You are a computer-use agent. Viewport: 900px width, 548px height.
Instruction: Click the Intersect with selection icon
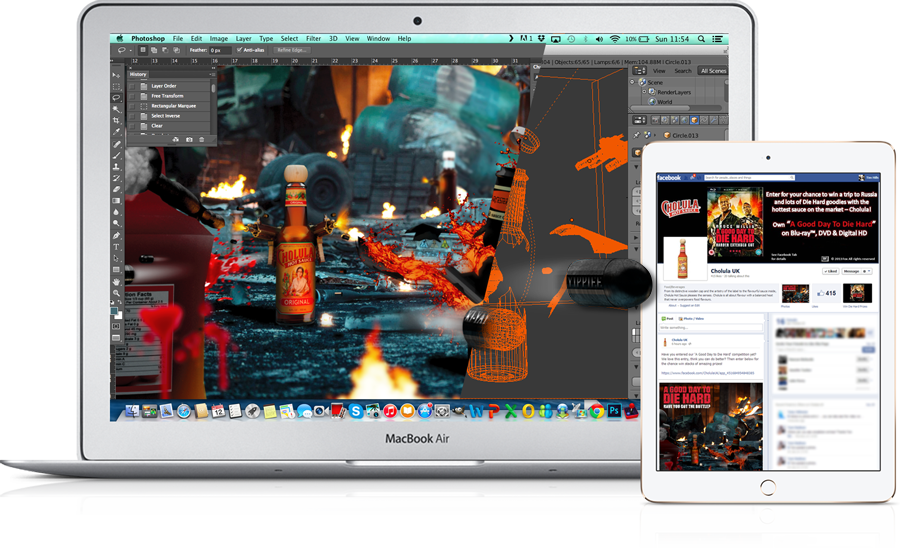point(176,50)
